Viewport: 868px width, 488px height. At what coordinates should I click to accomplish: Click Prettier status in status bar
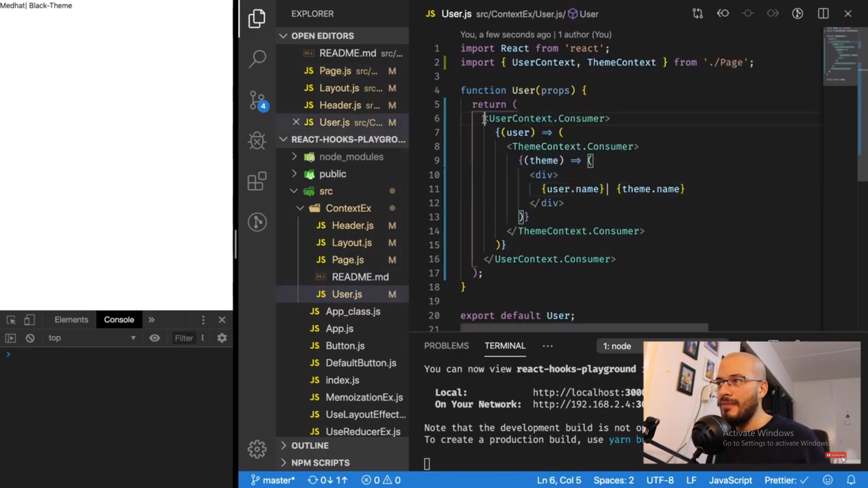(786, 480)
